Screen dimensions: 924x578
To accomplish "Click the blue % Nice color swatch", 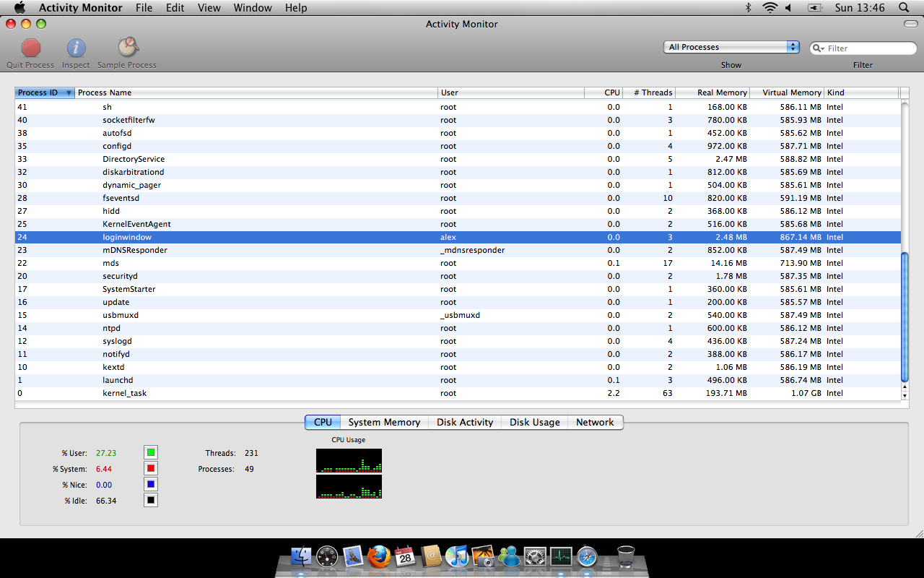I will (151, 485).
